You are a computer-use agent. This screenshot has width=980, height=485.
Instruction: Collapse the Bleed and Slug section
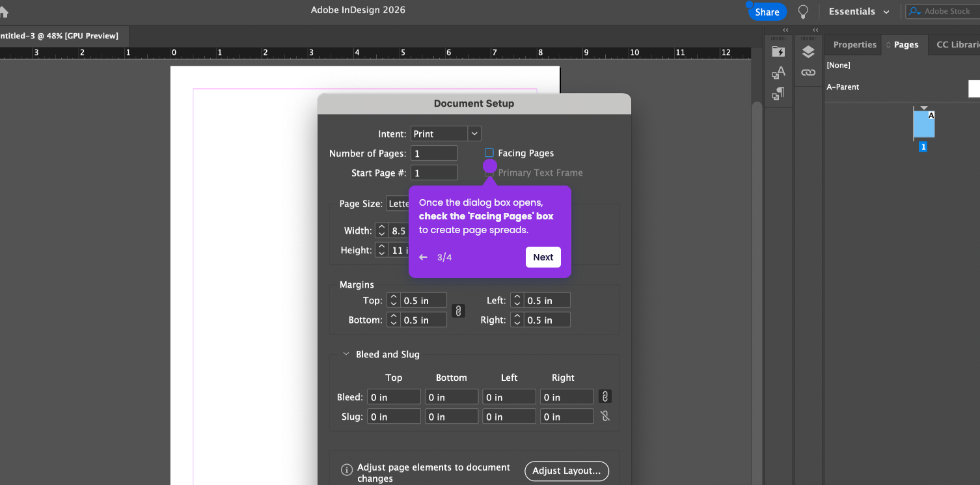pos(346,354)
